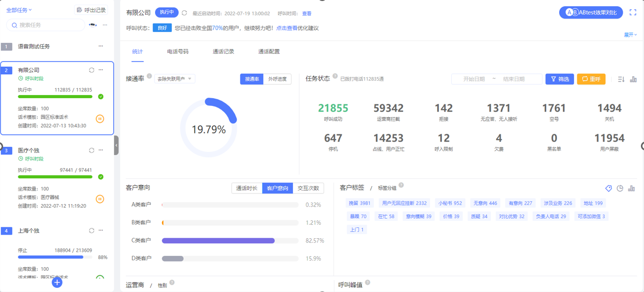Switch 客户标签 to bar chart view
Image resolution: width=644 pixels, height=292 pixels.
coord(631,189)
